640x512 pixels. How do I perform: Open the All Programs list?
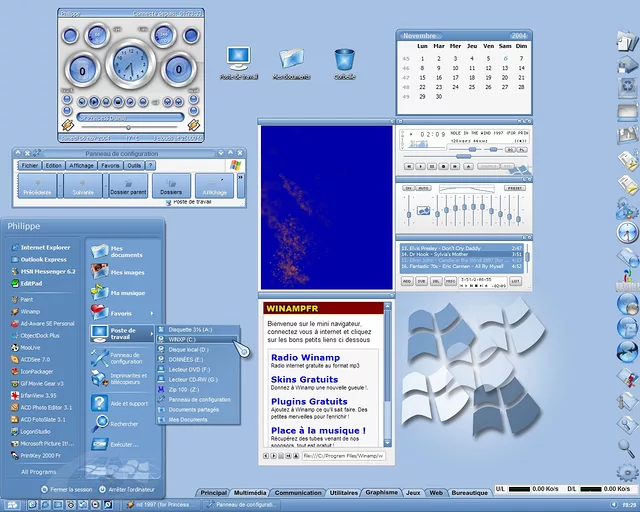coord(38,471)
